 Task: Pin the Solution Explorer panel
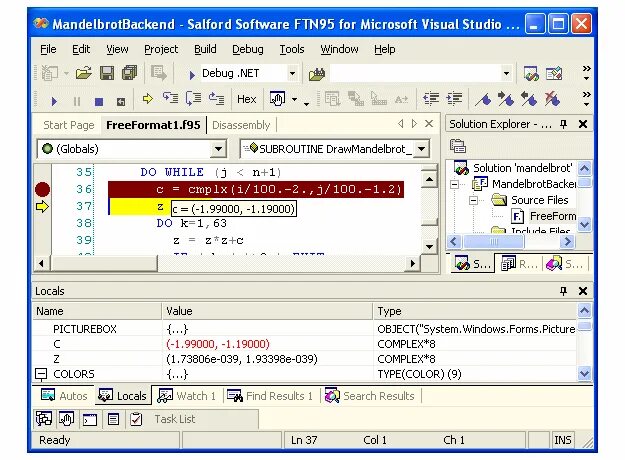pos(563,124)
